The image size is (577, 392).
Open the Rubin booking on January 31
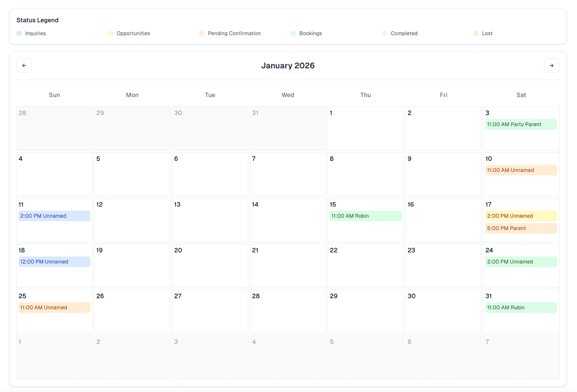pos(521,307)
